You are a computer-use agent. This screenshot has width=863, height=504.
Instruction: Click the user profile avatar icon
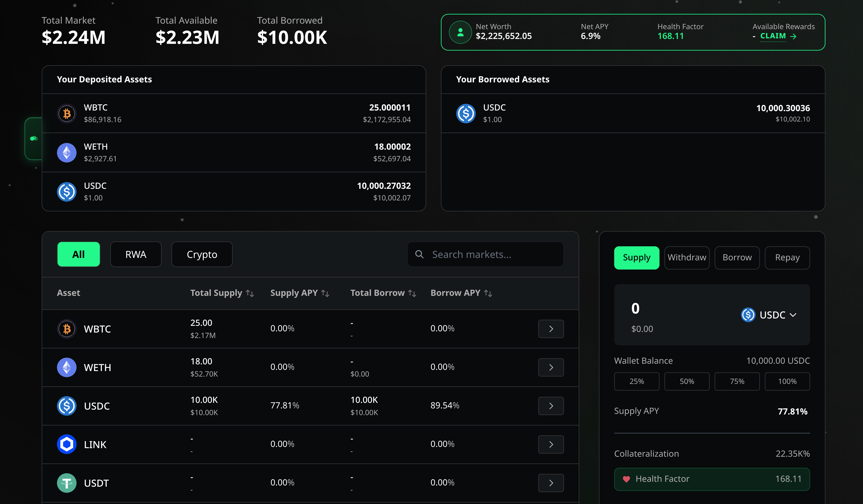[x=460, y=32]
